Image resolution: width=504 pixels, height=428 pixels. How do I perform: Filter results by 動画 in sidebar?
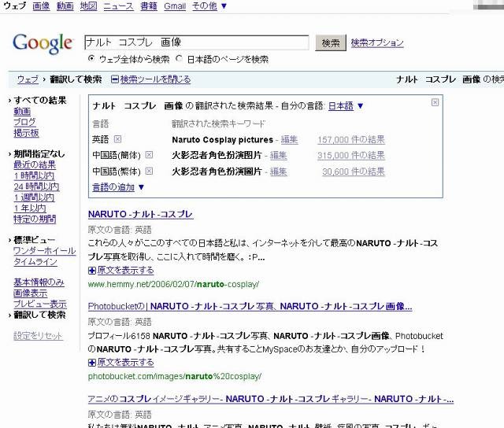click(22, 112)
